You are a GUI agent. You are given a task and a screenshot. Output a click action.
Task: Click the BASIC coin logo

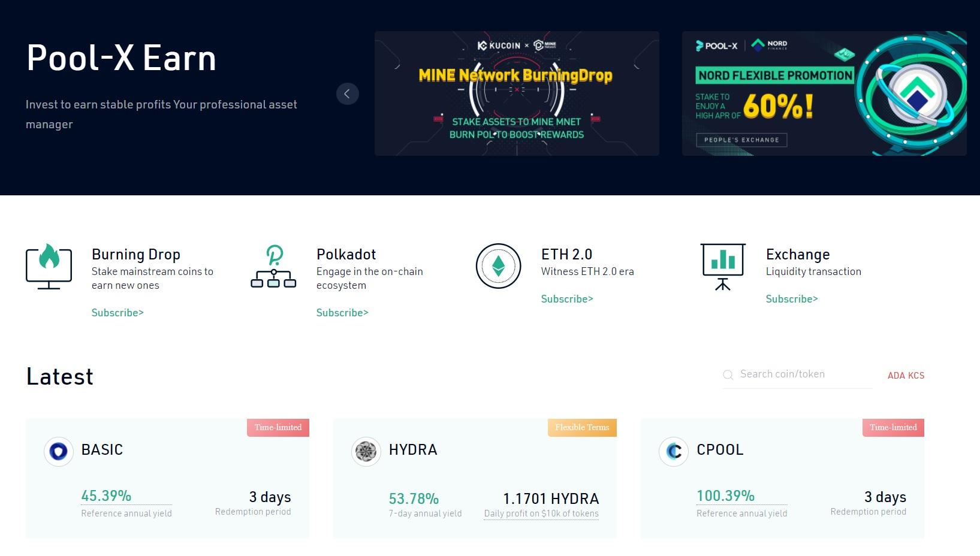(x=59, y=451)
